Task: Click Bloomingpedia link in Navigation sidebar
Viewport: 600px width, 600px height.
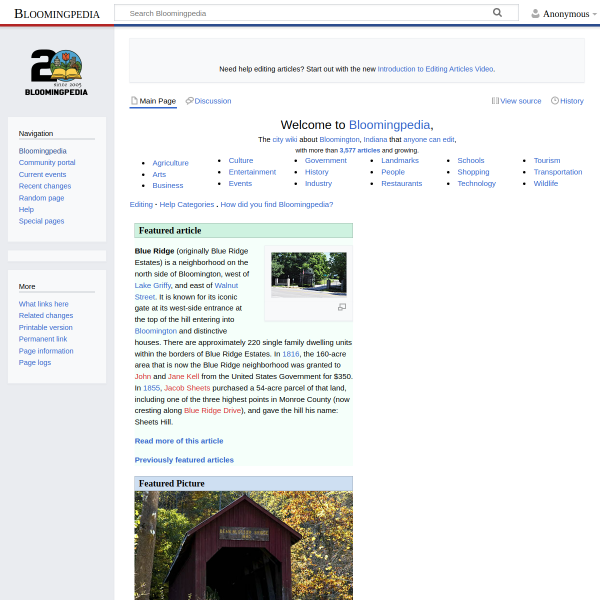Action: (42, 151)
